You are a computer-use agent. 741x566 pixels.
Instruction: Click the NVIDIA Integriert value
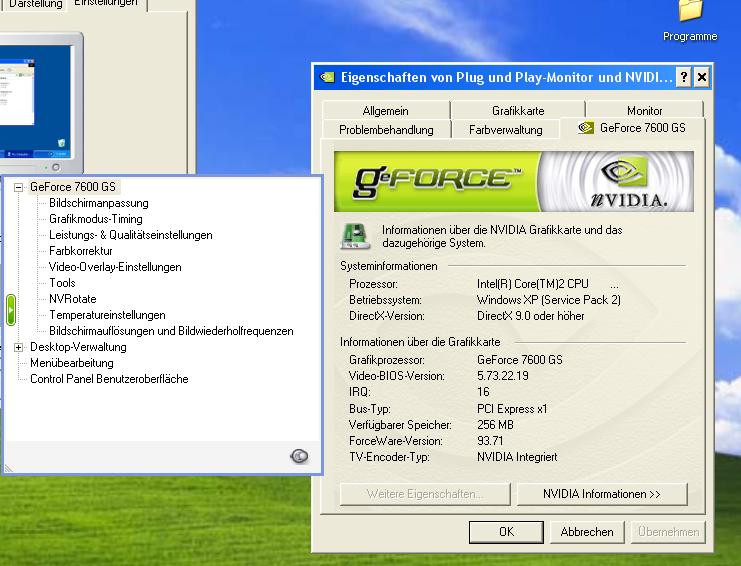point(517,457)
